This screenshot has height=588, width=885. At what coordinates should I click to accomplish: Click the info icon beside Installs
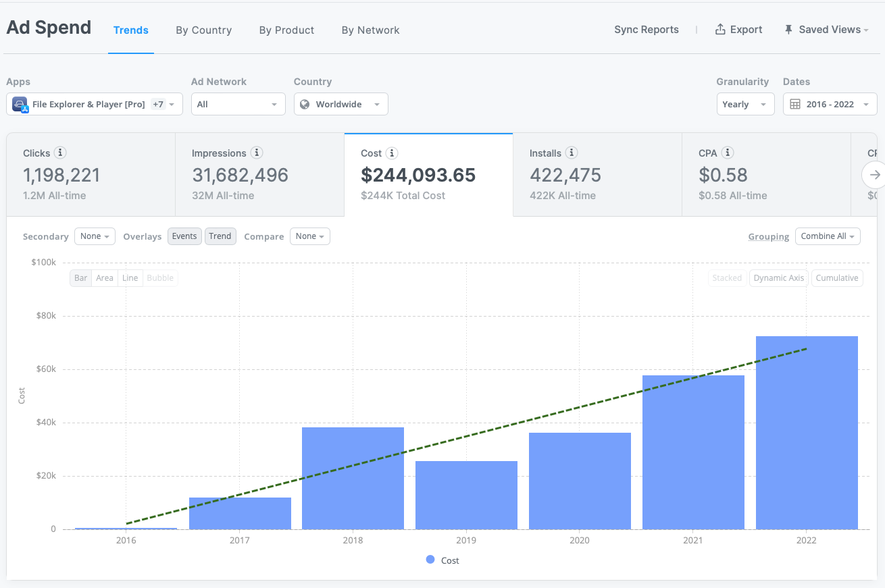coord(572,153)
